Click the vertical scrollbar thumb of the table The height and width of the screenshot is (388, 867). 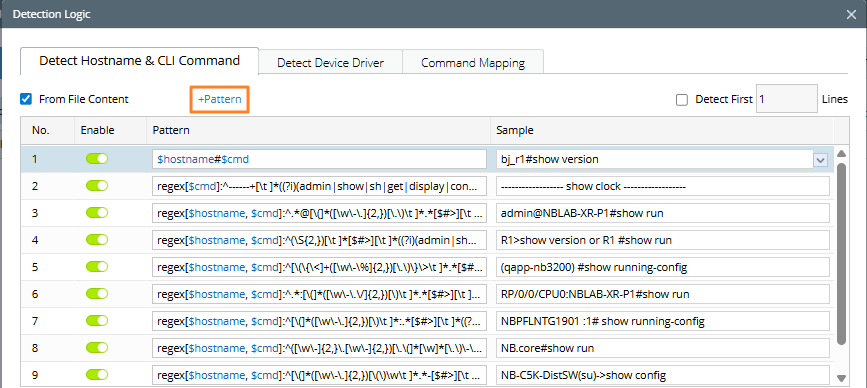[842, 253]
